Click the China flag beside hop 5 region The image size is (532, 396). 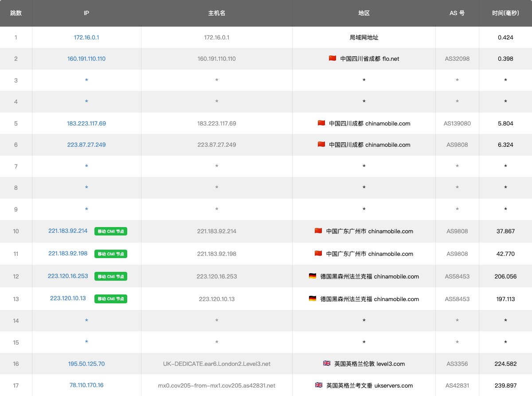[x=321, y=123]
